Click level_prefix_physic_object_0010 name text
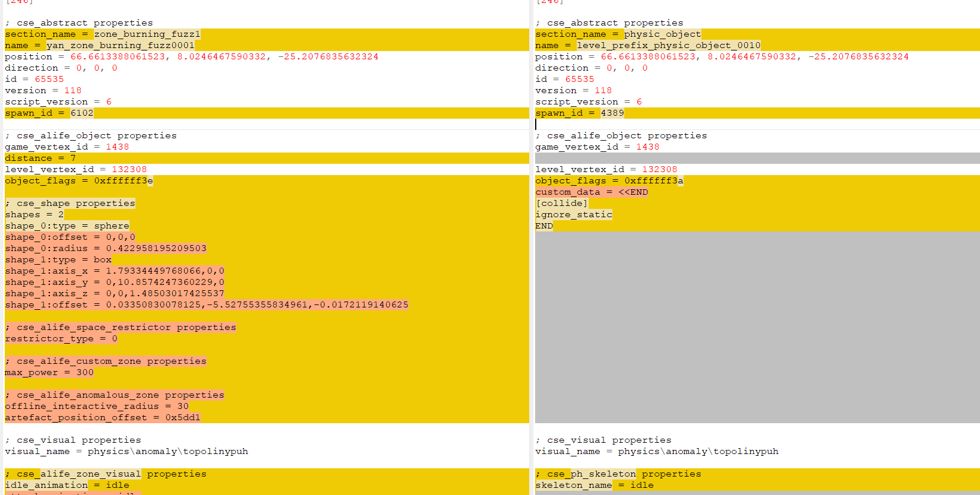The width and height of the screenshot is (980, 495). tap(668, 45)
